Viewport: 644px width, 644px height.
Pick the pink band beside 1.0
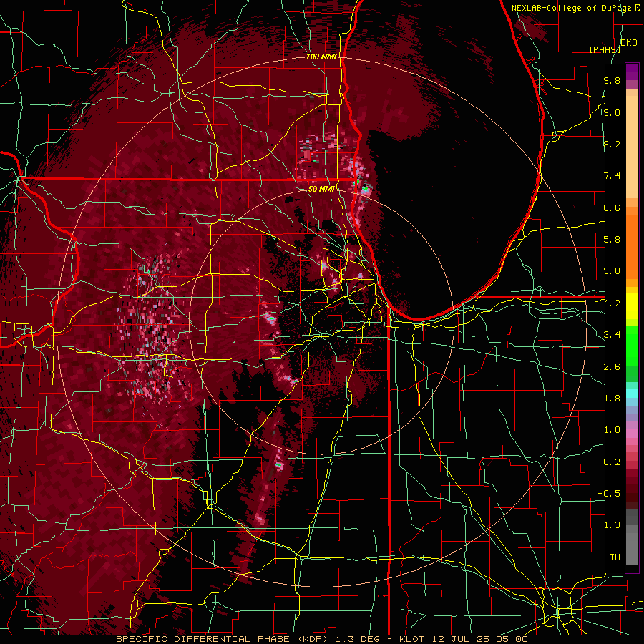(x=632, y=433)
